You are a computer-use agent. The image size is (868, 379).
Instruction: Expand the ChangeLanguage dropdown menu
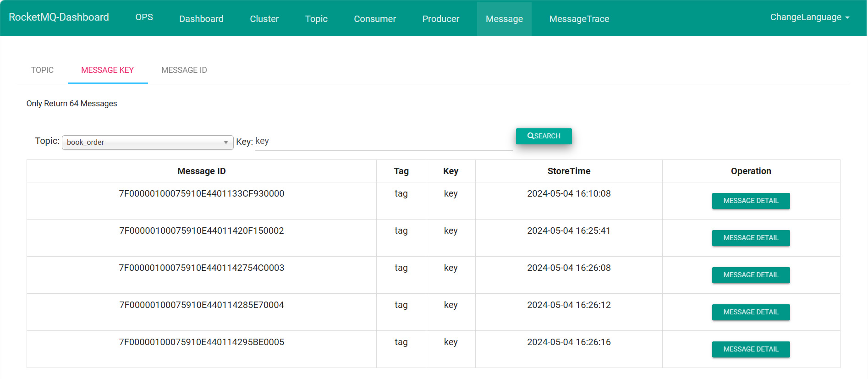(x=809, y=17)
